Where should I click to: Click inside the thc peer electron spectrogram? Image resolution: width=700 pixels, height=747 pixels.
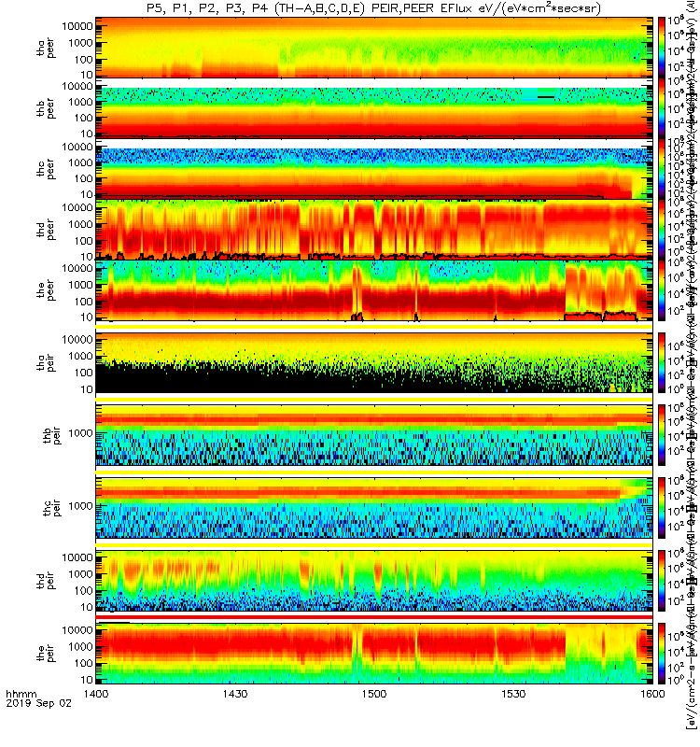click(374, 169)
